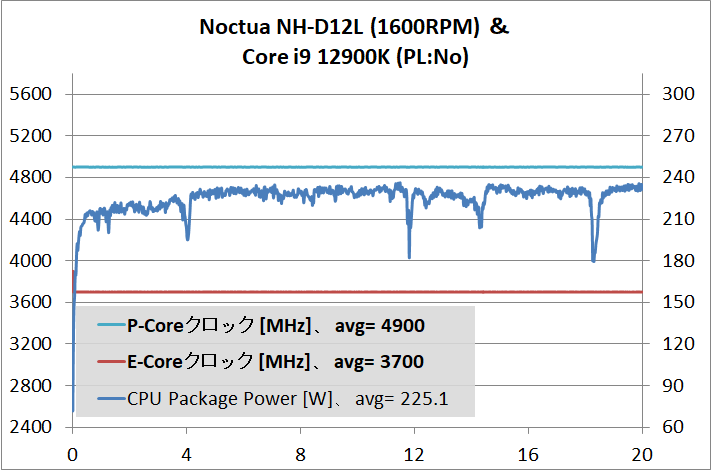Image resolution: width=711 pixels, height=470 pixels.
Task: Click the red E-Core legend line swatch
Action: (111, 362)
